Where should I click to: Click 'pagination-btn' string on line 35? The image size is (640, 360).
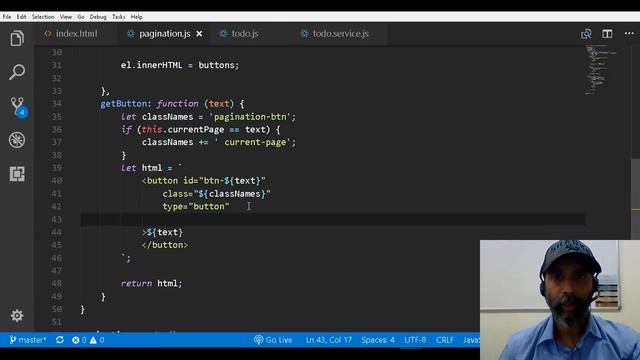[x=250, y=117]
